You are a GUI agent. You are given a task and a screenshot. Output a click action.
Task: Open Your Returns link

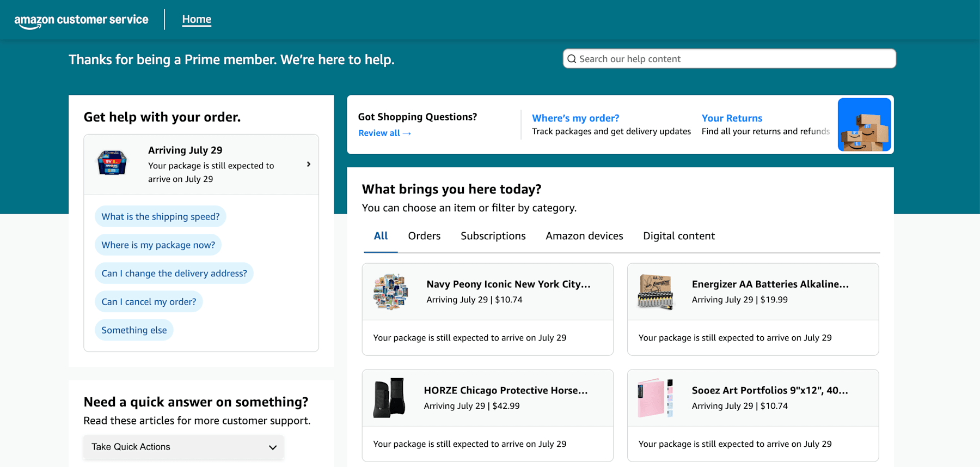pyautogui.click(x=732, y=118)
